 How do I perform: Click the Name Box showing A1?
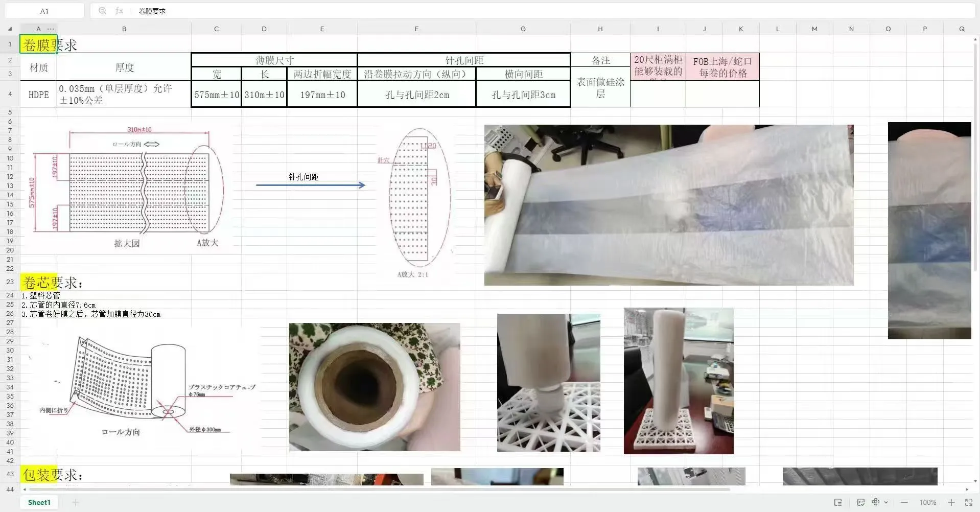tap(44, 11)
